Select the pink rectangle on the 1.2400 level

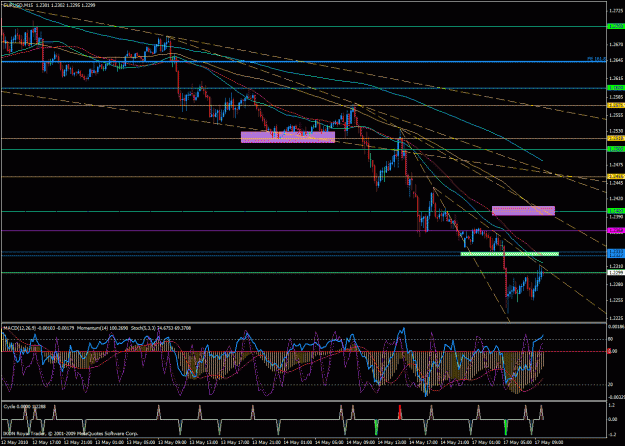click(523, 211)
